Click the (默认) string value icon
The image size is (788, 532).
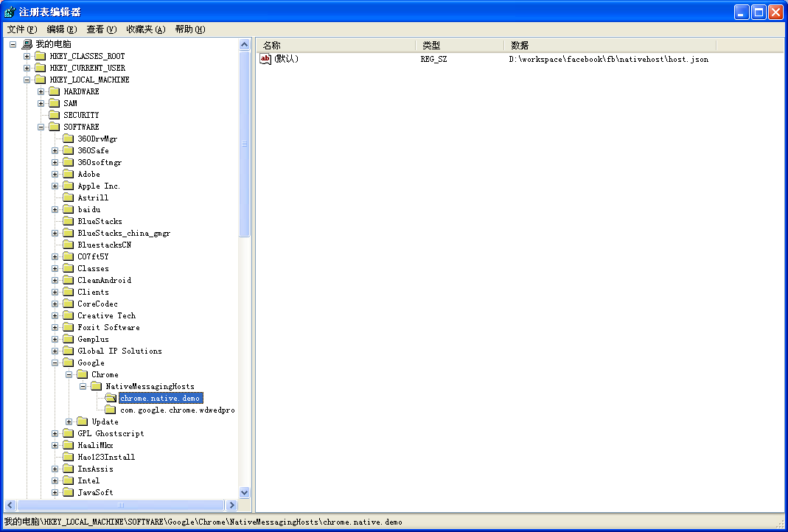(x=265, y=59)
